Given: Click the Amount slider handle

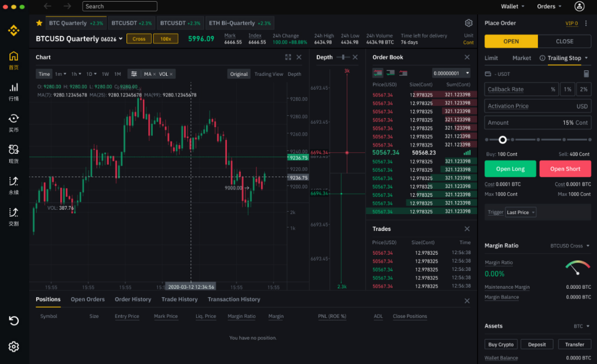Looking at the screenshot, I should pos(503,140).
